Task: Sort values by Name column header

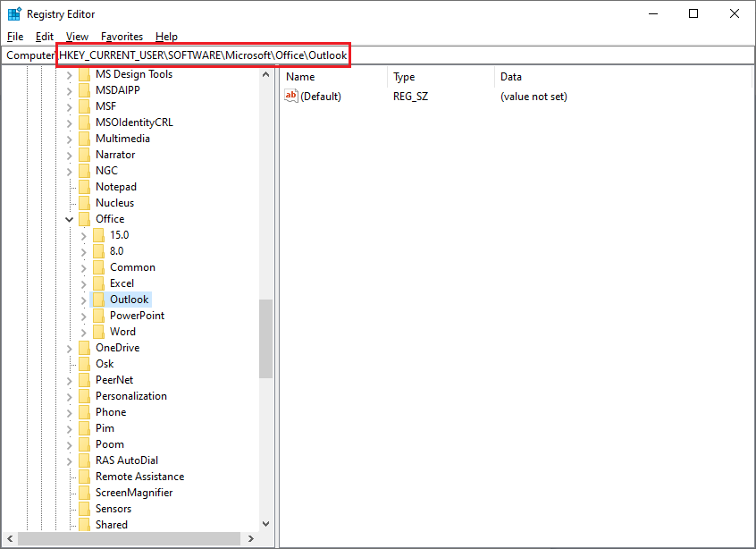Action: 333,77
